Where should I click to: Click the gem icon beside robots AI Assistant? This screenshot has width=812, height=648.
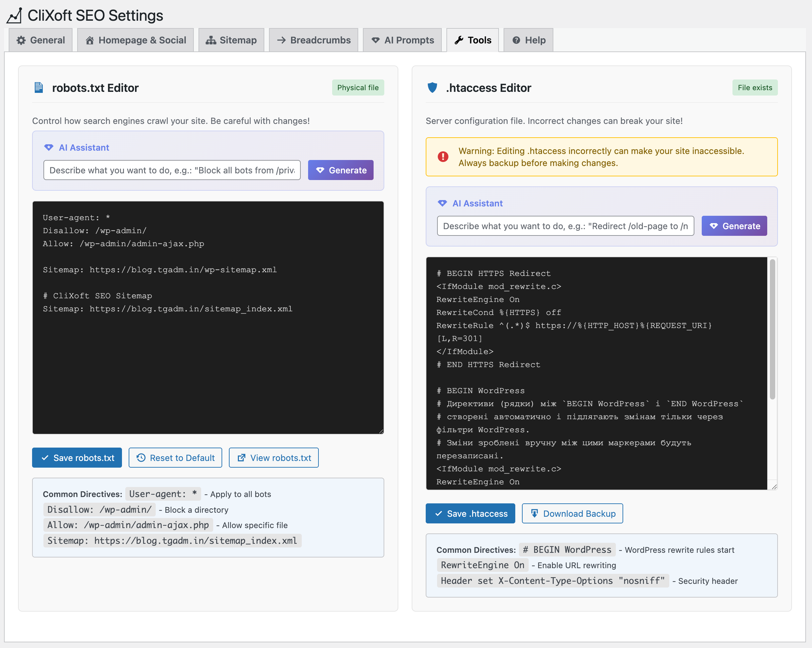[x=48, y=148]
